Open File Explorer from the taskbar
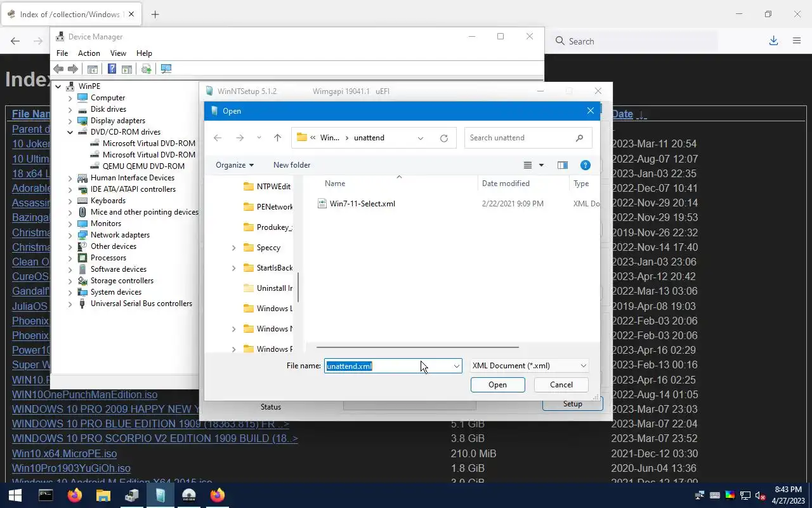The height and width of the screenshot is (508, 812). pos(103,495)
